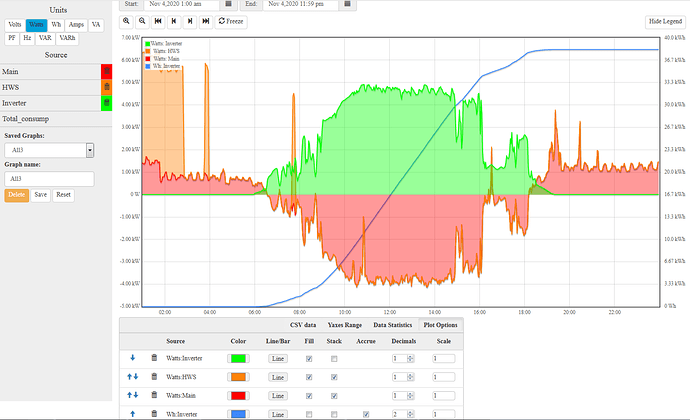Switch to the CSV data tab
690x420 pixels.
(x=303, y=325)
